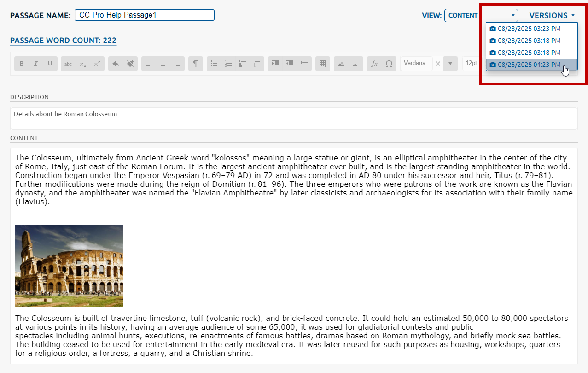The height and width of the screenshot is (373, 588).
Task: Toggle bold formatting in the toolbar
Action: (x=22, y=64)
